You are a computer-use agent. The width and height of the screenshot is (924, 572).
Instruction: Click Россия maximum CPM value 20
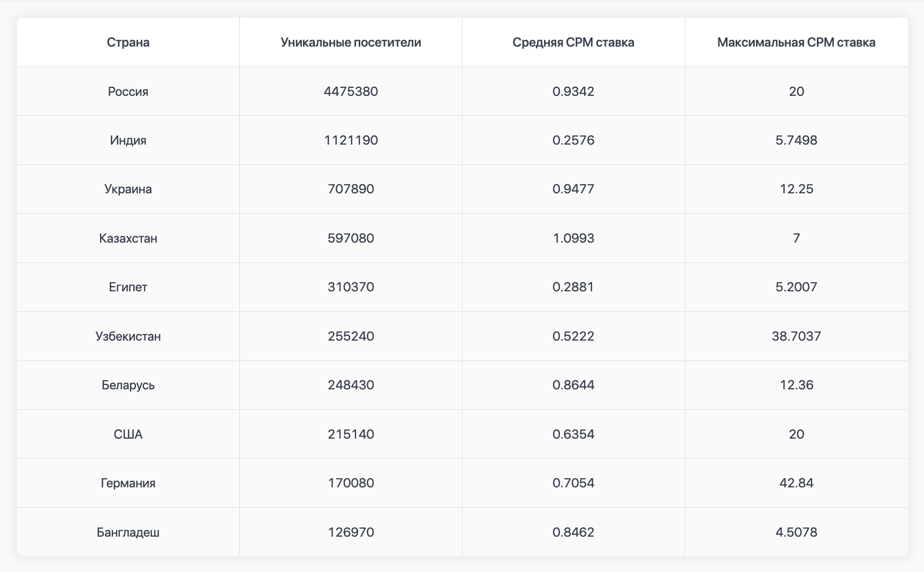[796, 92]
